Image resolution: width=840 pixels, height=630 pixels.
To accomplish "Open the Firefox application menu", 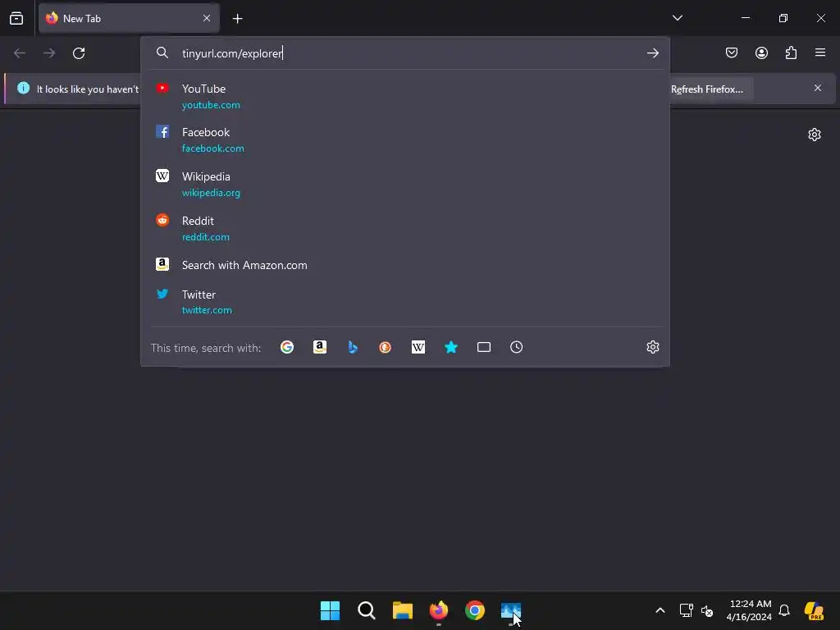I will 820,52.
